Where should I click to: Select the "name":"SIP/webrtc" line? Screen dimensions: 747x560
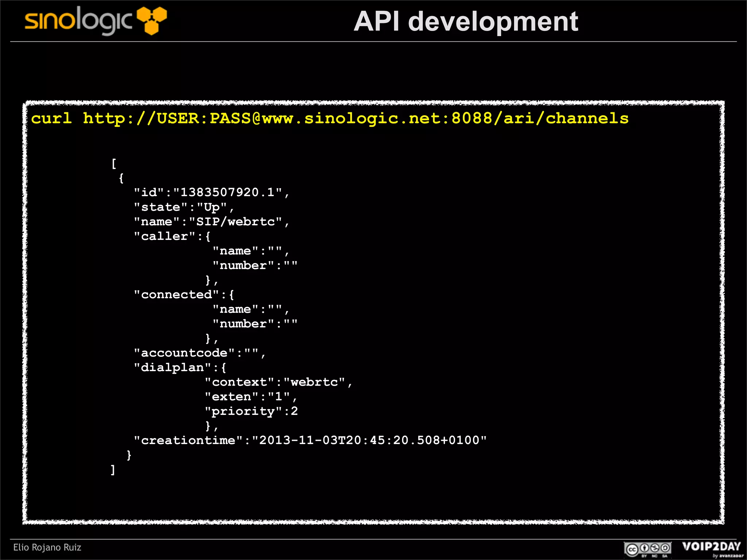(212, 222)
